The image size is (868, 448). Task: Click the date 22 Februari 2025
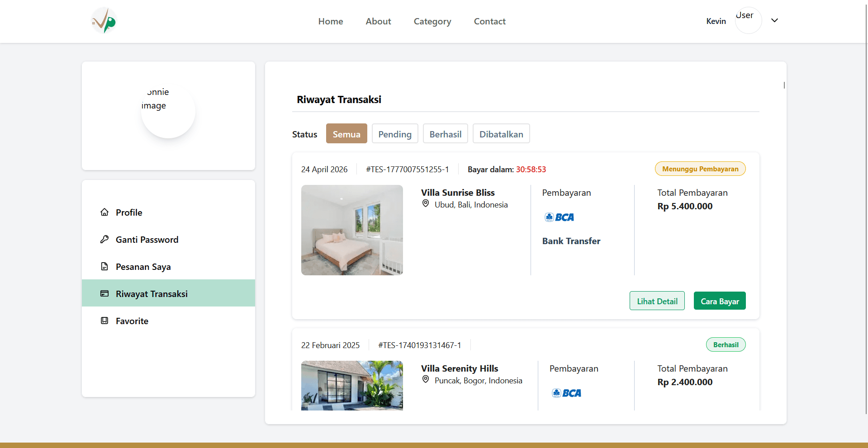click(331, 345)
